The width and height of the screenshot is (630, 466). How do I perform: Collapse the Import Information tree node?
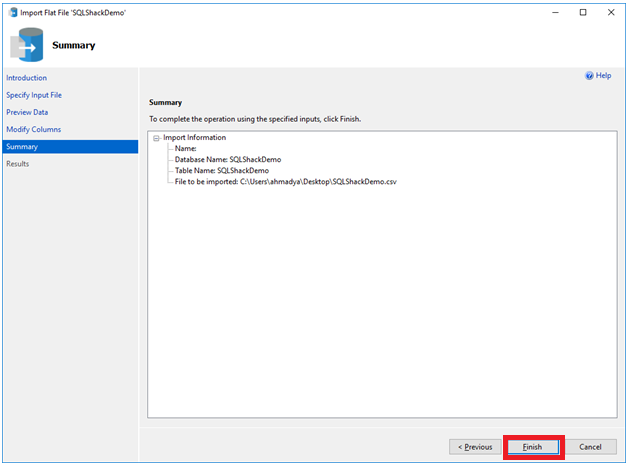[156, 138]
